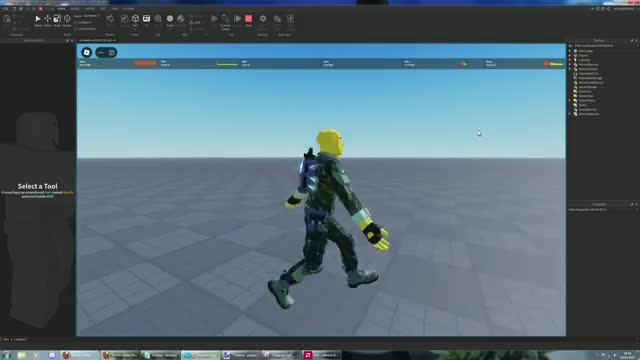The image size is (640, 360).
Task: Select StarterGui in Explorer
Action: click(x=585, y=91)
